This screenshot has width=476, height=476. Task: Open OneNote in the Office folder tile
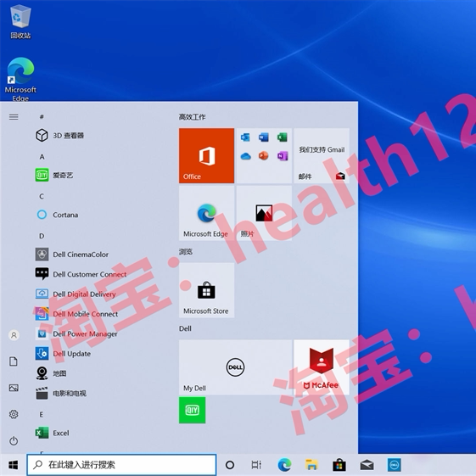pos(283,156)
